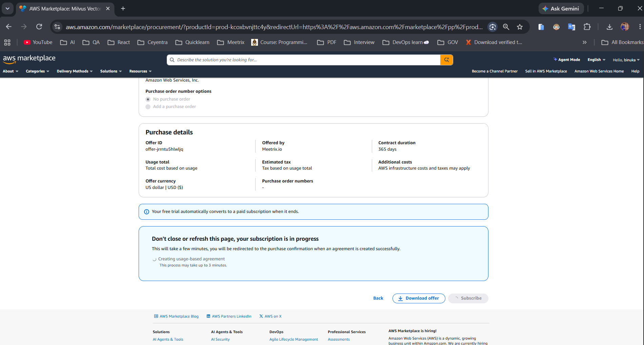Open the Chrome three-dot menu
This screenshot has width=644, height=345.
click(x=640, y=27)
